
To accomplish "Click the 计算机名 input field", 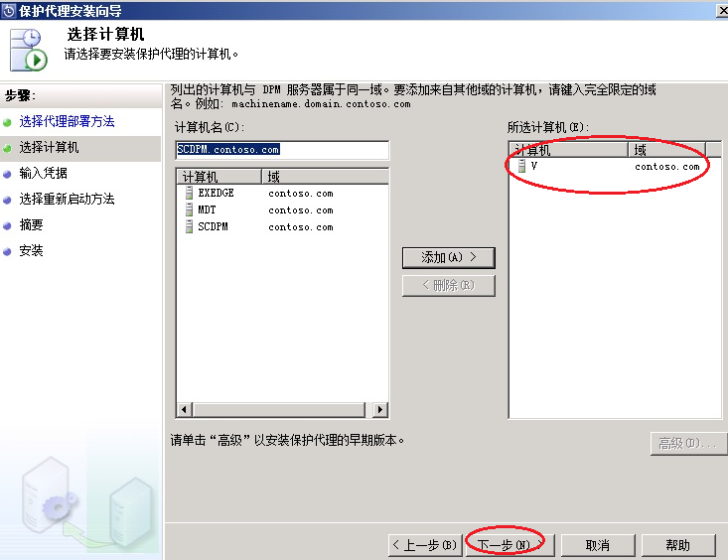I will pyautogui.click(x=282, y=150).
